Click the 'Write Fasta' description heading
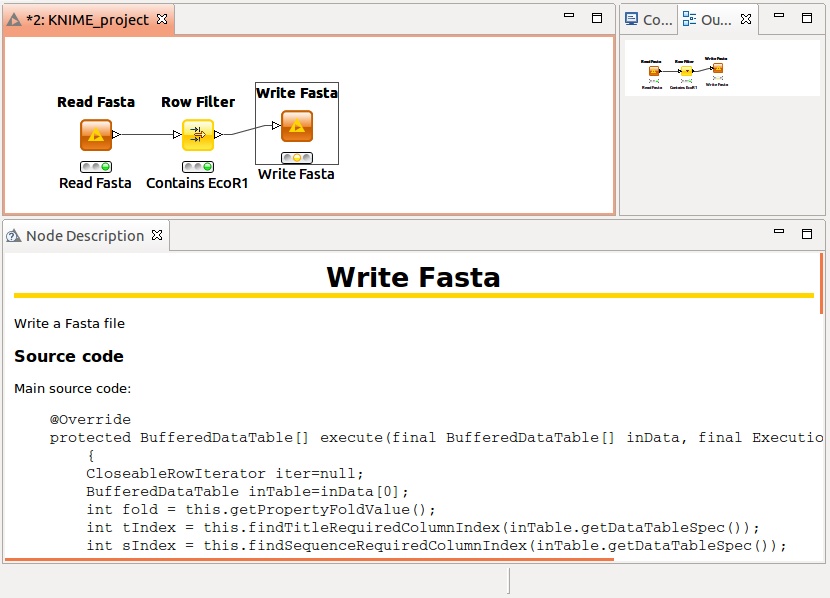The width and height of the screenshot is (830, 598). pos(413,277)
